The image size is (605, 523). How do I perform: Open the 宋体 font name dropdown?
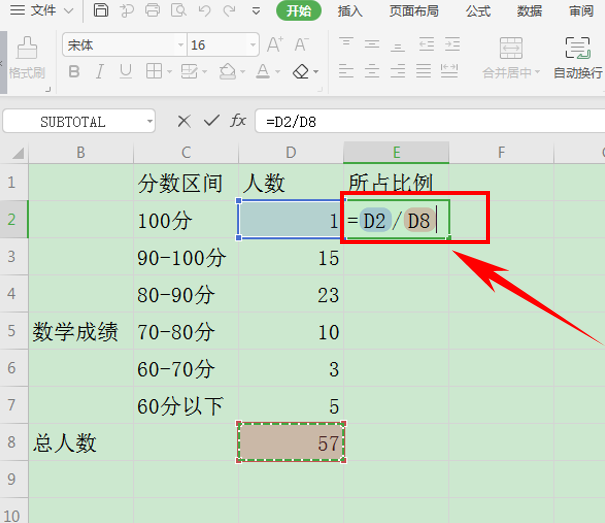click(181, 45)
